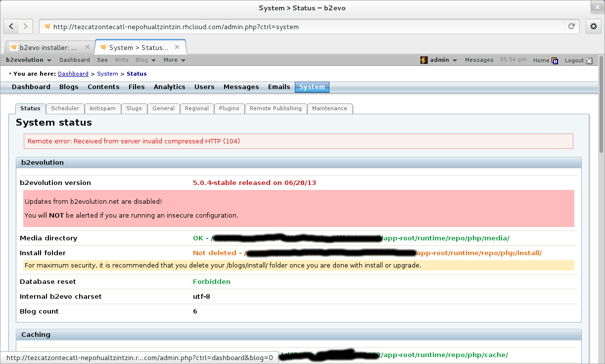This screenshot has height=364, width=605.
Task: Click the admin user avatar icon
Action: tap(424, 60)
